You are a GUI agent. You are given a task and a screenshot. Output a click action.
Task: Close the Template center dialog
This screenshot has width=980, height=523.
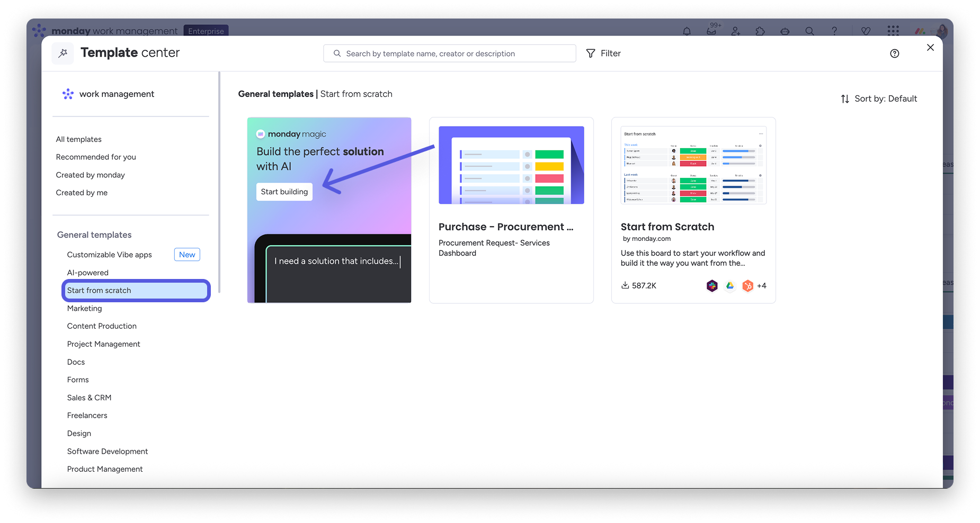click(x=930, y=48)
